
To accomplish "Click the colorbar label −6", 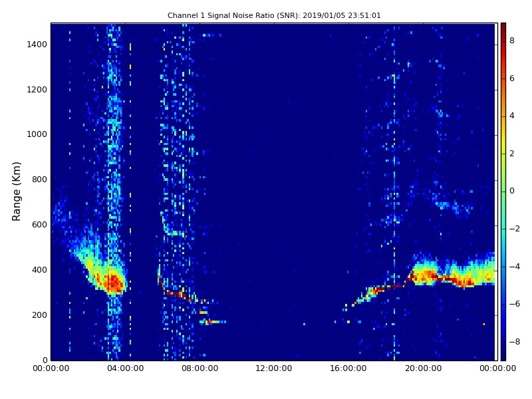I will click(x=515, y=304).
